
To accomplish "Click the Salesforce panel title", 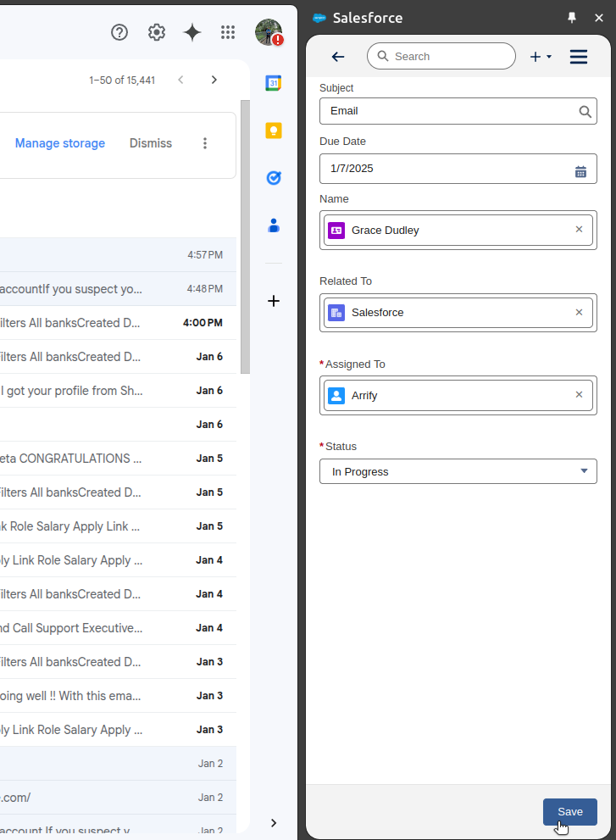I will point(368,18).
